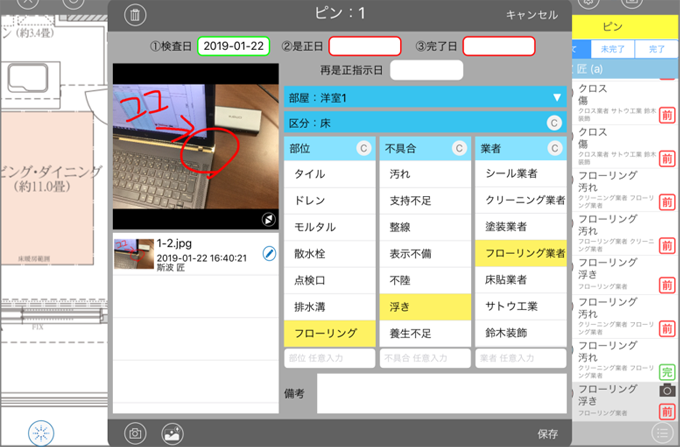Select シール業者 in 業者 list

click(521, 174)
